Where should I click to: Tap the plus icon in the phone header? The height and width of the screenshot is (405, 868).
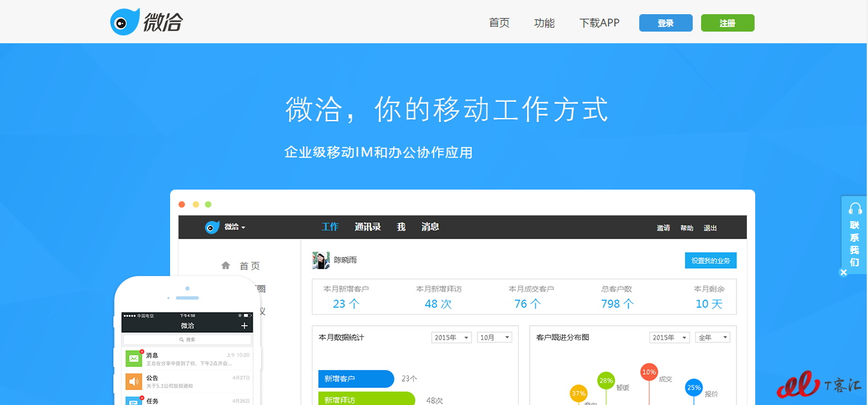[x=244, y=326]
